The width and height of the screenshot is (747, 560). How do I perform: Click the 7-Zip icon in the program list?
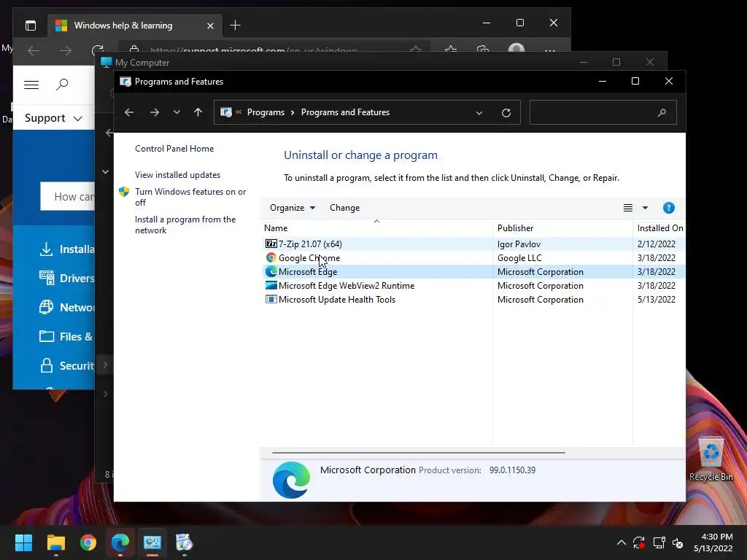point(271,244)
